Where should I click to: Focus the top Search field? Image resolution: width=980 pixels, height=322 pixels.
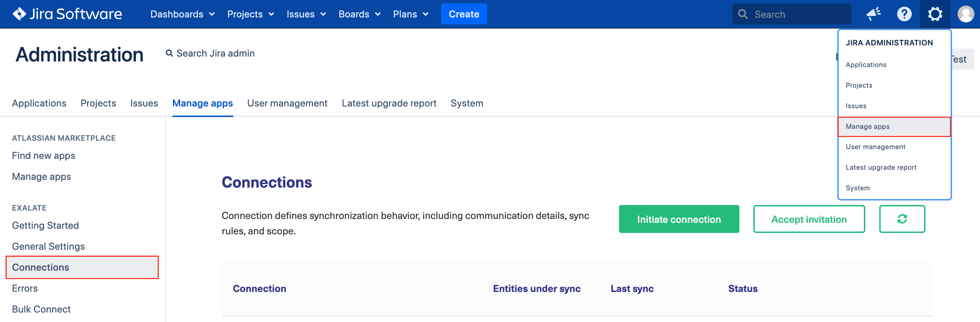coord(791,14)
